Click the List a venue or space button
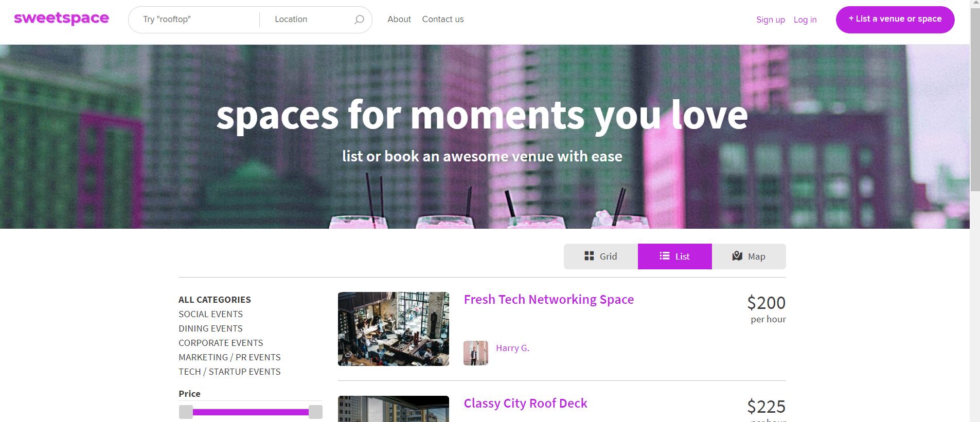The image size is (980, 422). [x=895, y=20]
